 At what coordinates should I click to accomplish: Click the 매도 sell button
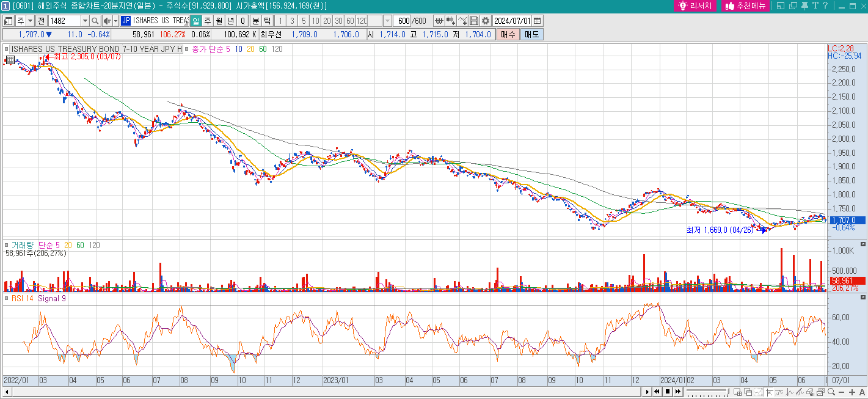[531, 34]
